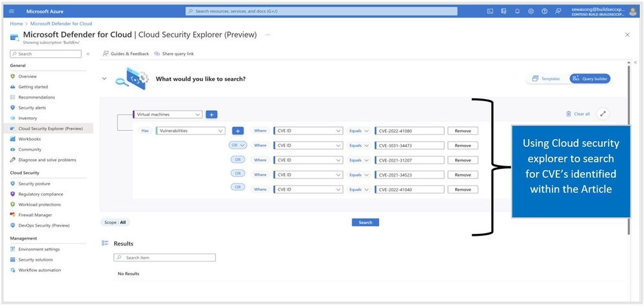Click the Getting started cloud icon
This screenshot has height=306, width=644.
tap(13, 87)
